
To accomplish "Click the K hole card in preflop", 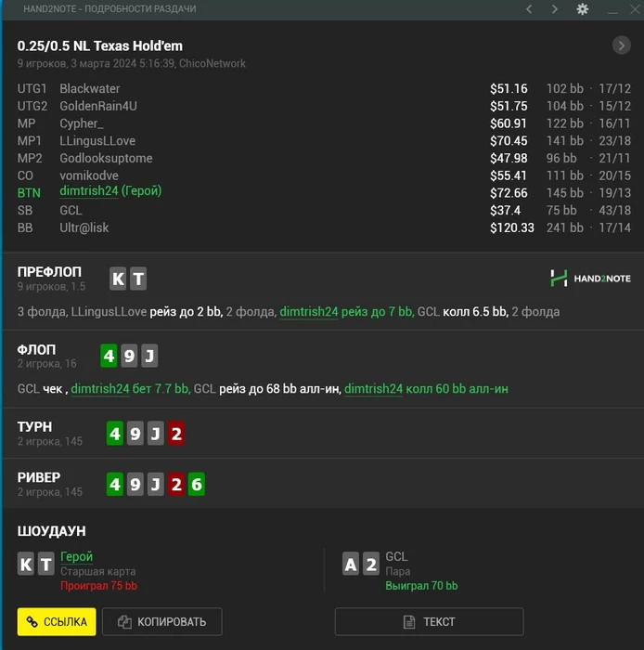I will 118,279.
